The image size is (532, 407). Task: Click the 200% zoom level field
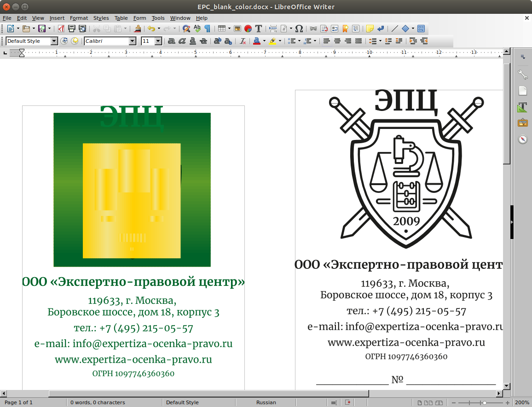pyautogui.click(x=522, y=402)
